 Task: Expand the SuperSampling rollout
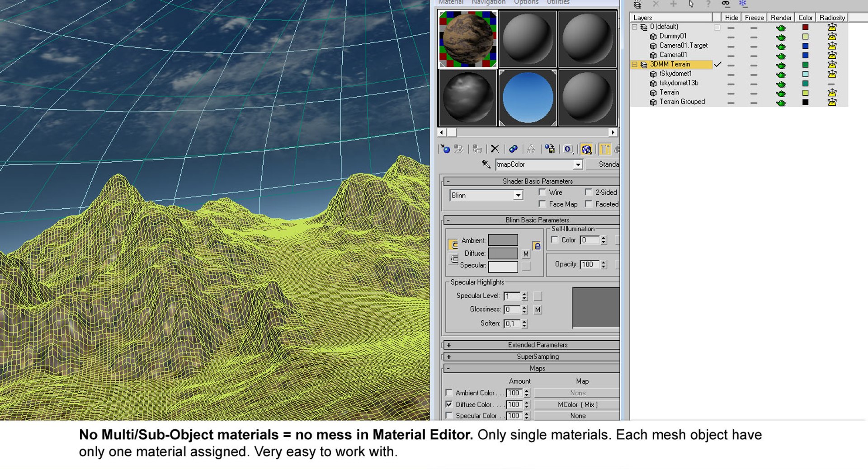[532, 356]
